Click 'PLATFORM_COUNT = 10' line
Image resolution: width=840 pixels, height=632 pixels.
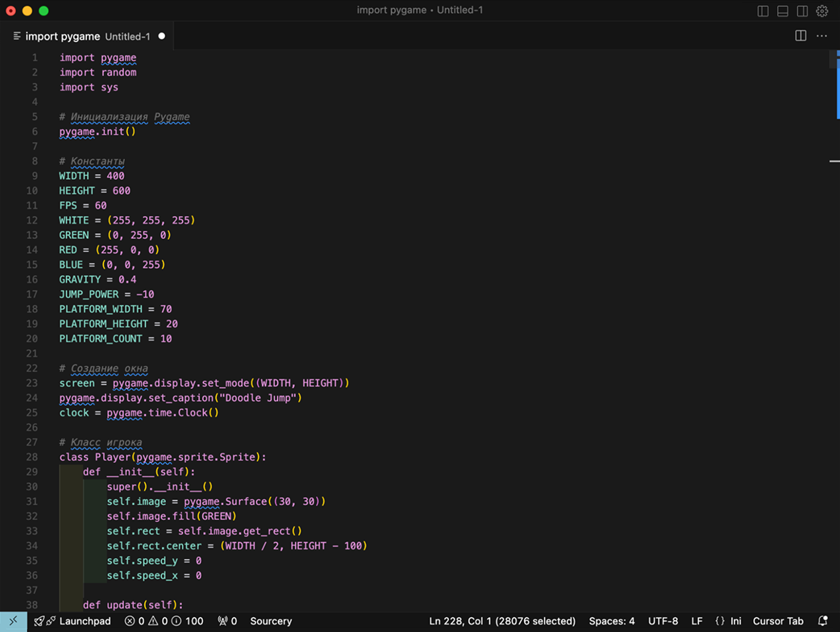click(116, 338)
